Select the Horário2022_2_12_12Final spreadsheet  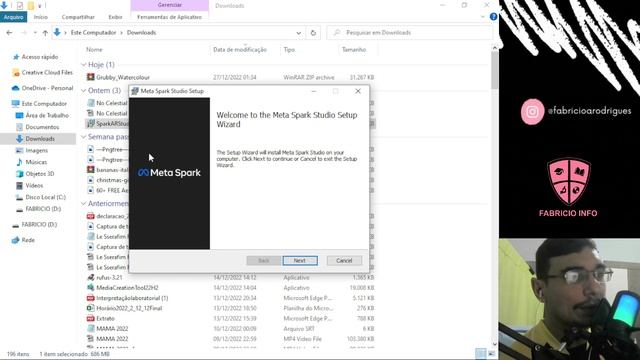(x=129, y=308)
